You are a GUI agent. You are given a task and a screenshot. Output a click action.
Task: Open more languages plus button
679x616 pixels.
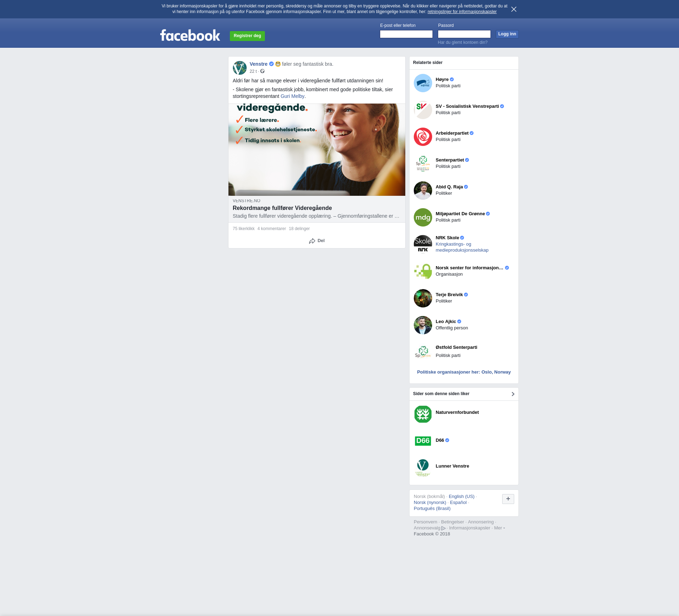[508, 499]
